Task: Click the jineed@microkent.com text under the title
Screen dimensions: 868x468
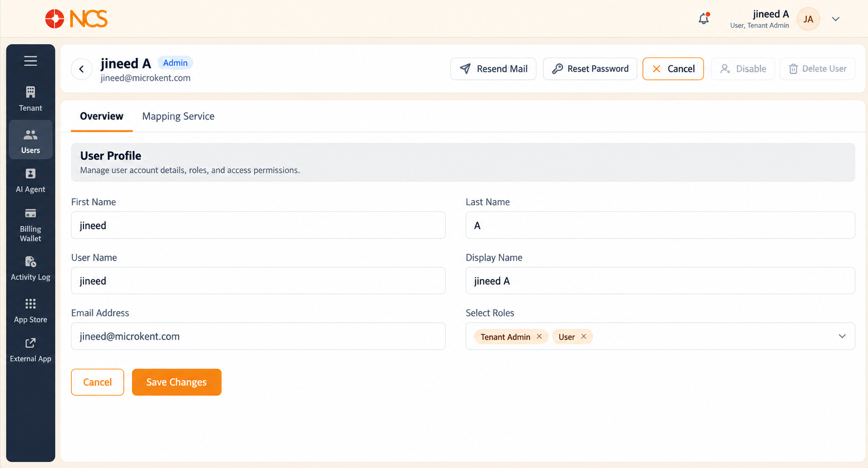Action: (145, 78)
